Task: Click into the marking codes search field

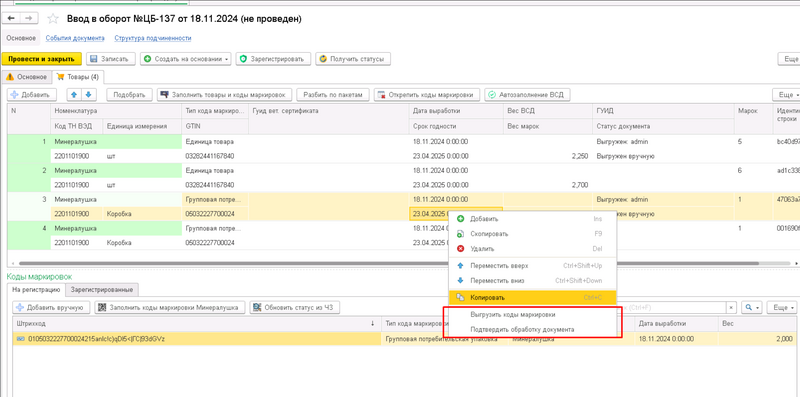Action: (x=671, y=308)
